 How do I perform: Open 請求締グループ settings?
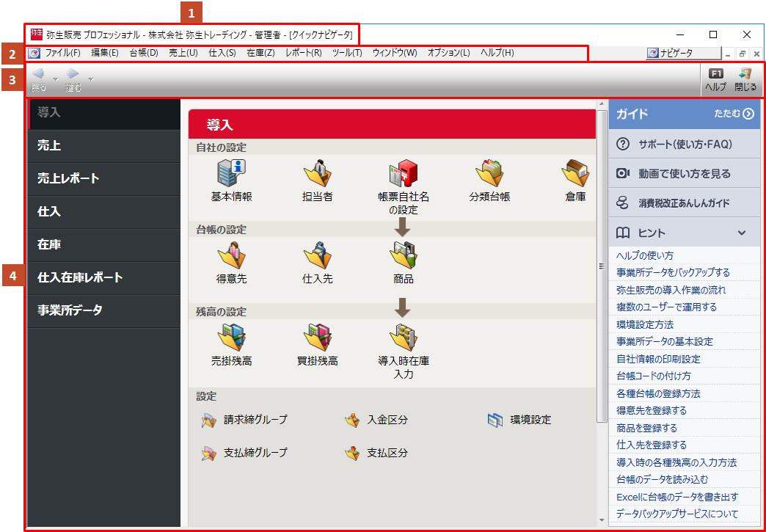(209, 420)
